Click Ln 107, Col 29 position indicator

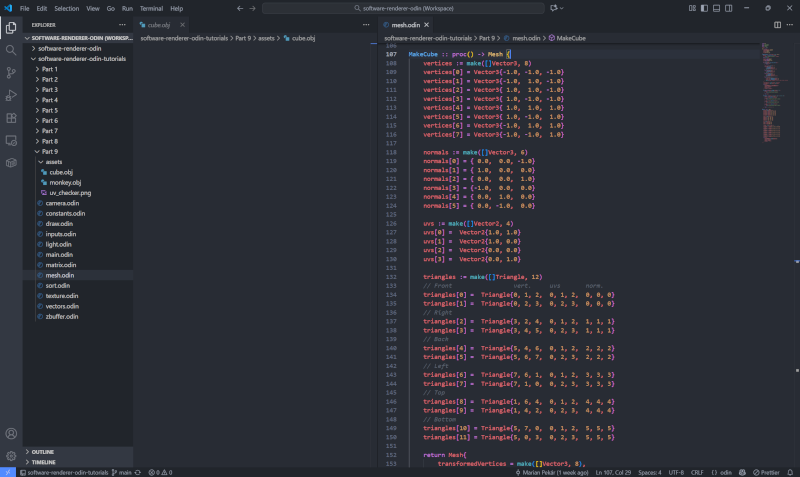(613, 472)
